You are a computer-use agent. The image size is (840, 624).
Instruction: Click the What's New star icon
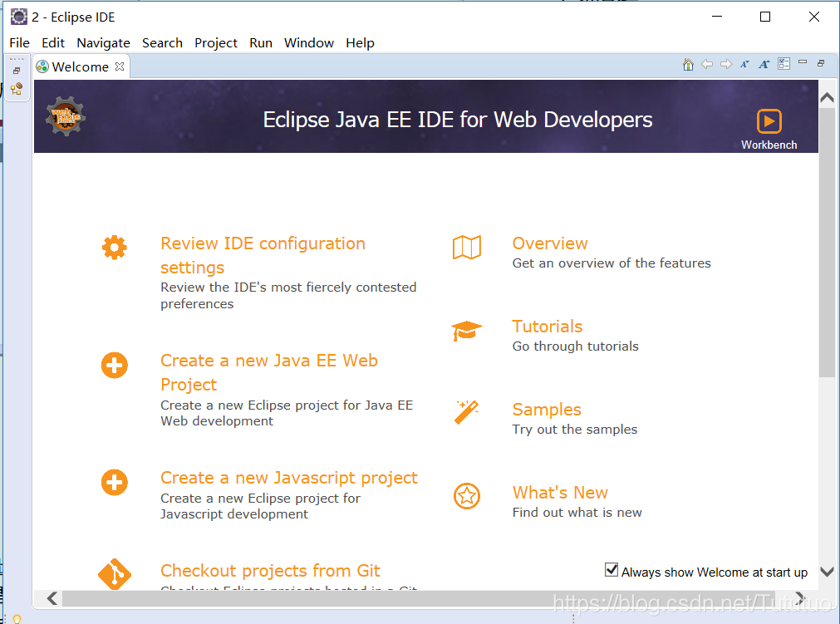[467, 496]
